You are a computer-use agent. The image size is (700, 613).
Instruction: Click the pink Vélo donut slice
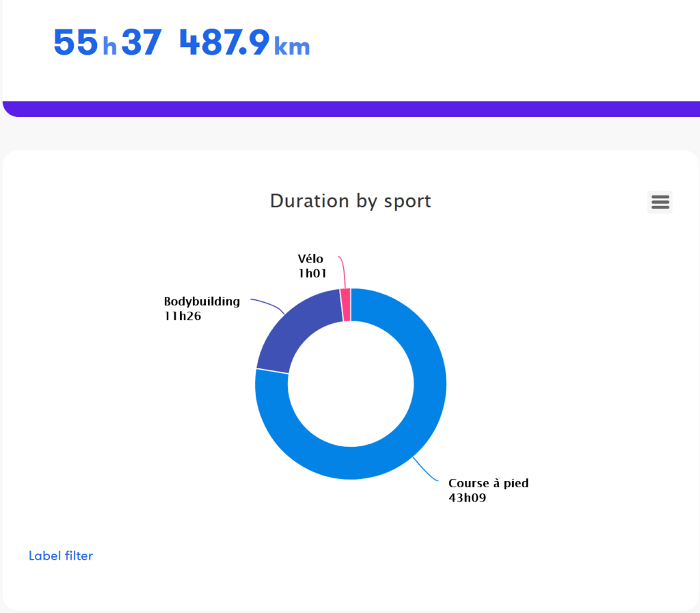345,304
